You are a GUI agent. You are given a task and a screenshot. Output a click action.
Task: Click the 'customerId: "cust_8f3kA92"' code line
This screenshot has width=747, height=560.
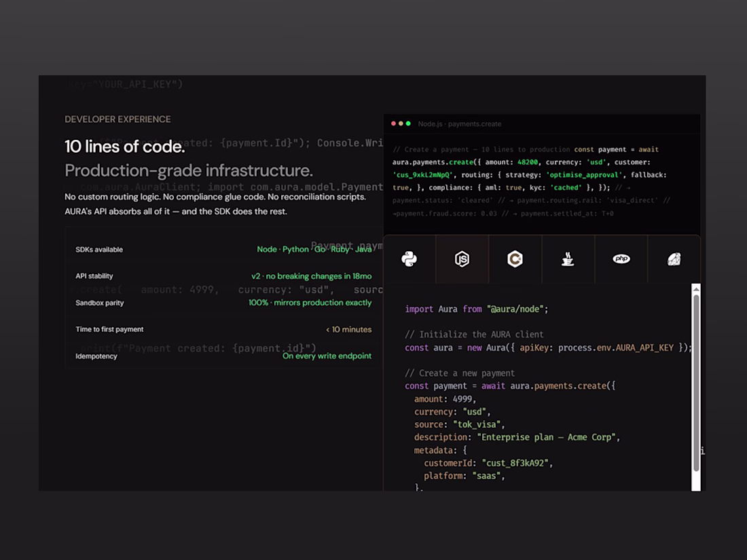pyautogui.click(x=488, y=463)
